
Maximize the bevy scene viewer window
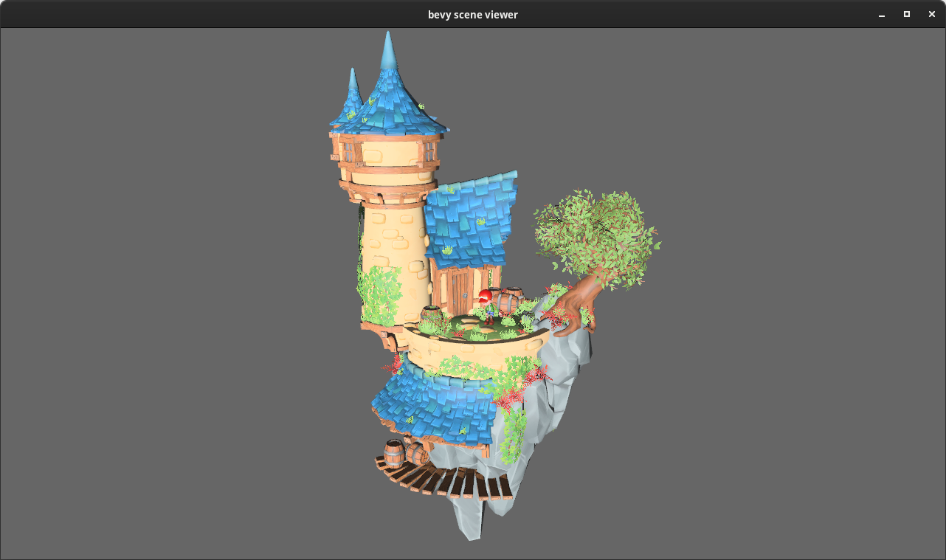pos(906,14)
